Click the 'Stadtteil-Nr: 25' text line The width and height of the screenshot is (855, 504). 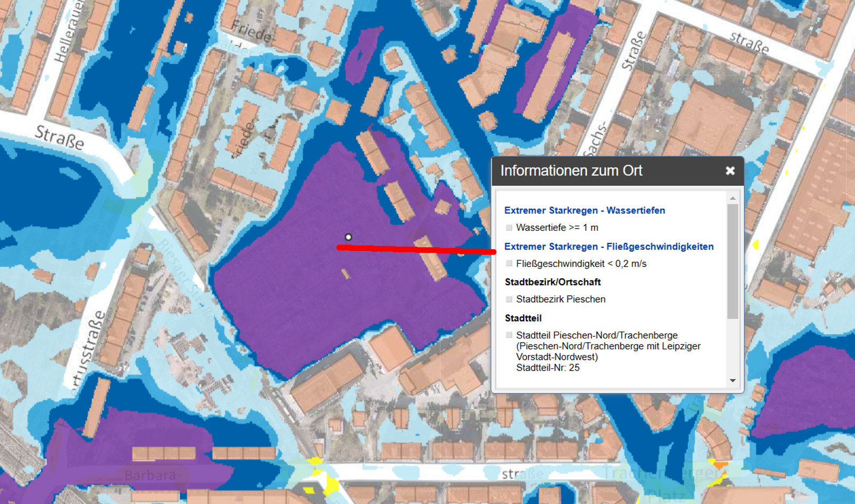pyautogui.click(x=547, y=368)
